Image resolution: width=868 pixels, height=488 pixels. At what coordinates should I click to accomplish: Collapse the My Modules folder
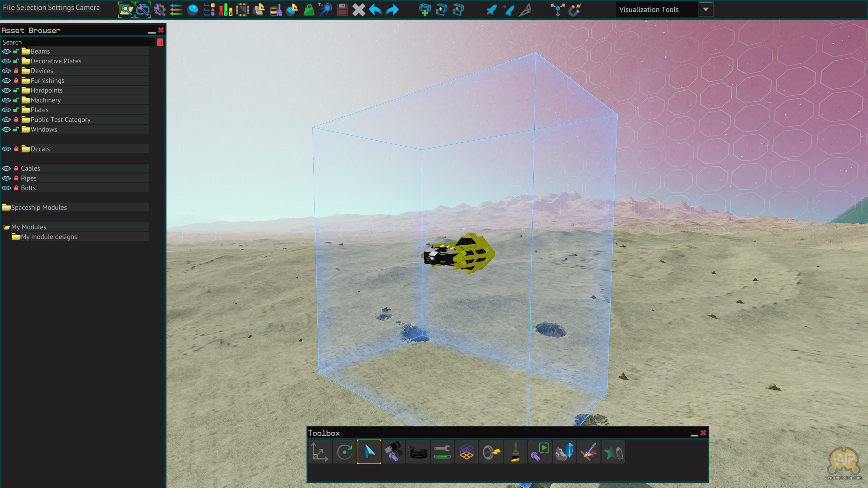tap(6, 227)
